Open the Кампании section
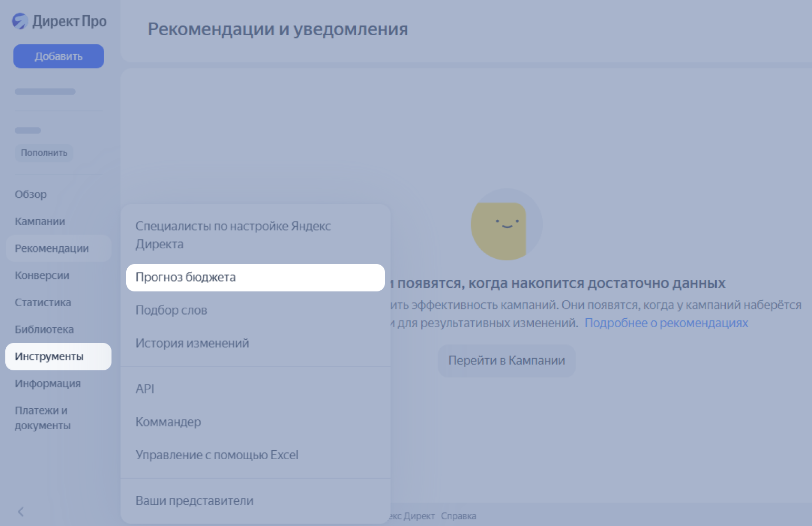This screenshot has width=812, height=526. [39, 221]
